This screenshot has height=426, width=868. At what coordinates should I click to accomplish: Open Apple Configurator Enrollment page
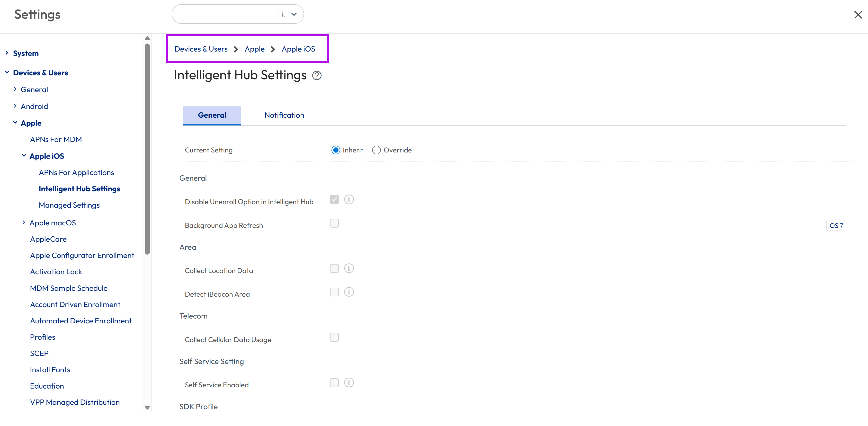click(82, 256)
